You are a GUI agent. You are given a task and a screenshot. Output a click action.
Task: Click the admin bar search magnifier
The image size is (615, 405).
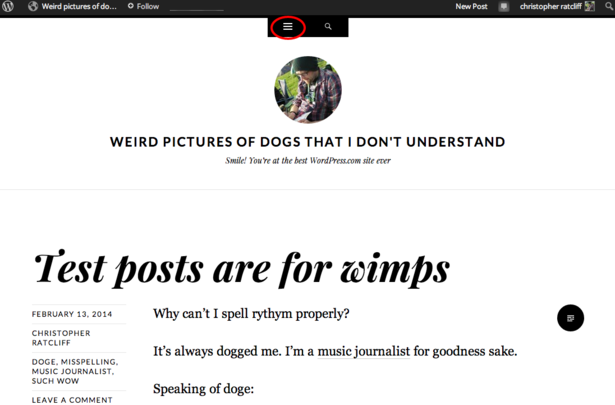pos(609,6)
